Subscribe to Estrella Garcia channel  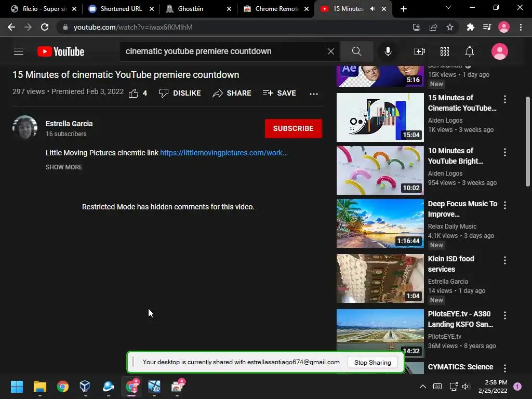[293, 128]
